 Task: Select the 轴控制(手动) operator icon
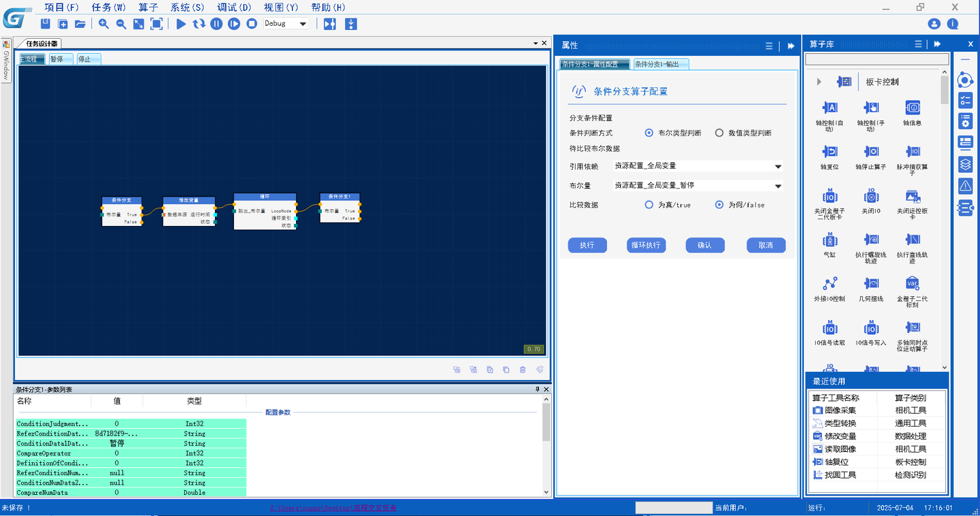coord(871,108)
